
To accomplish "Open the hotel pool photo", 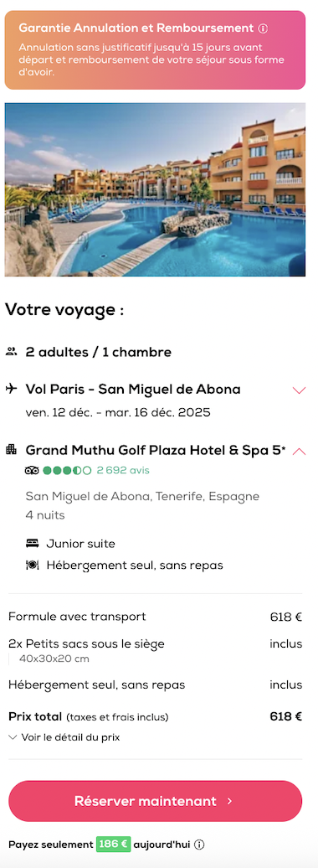I will click(155, 189).
